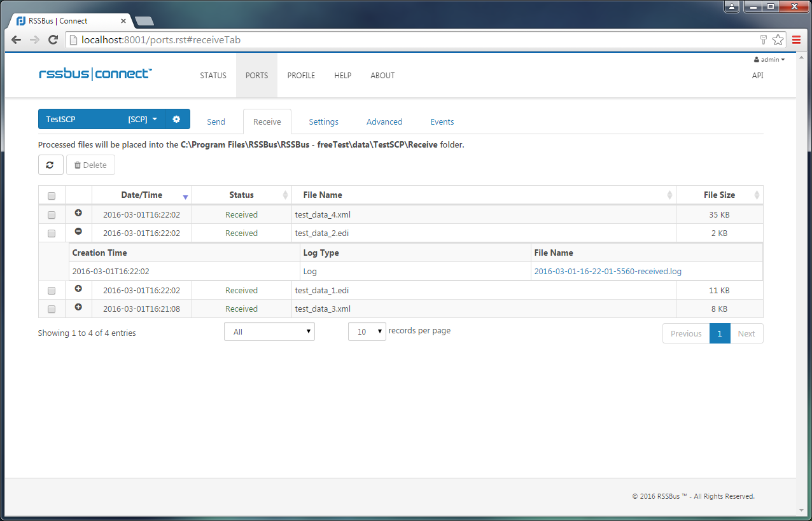Expand the test_data_4.xml row details
The image size is (812, 521).
78,213
